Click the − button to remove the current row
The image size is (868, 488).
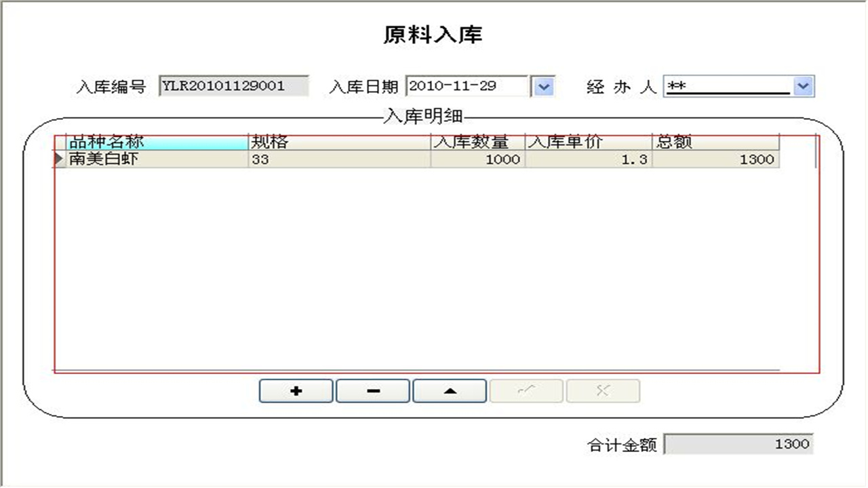point(372,390)
